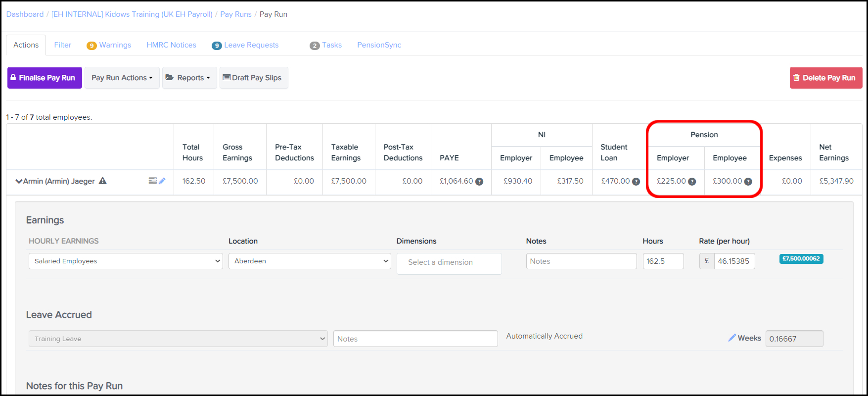Click the Finalise Pay Run button
Image resolution: width=868 pixels, height=396 pixels.
[x=45, y=78]
